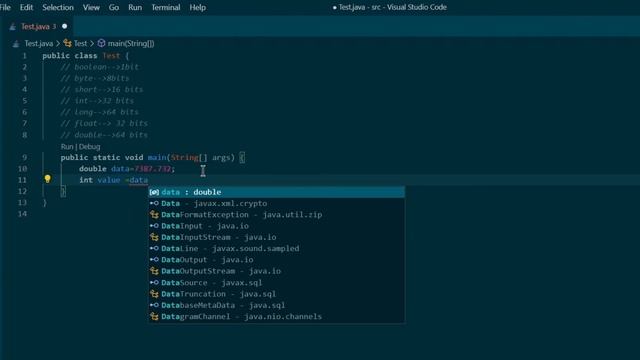Select suggestion DataInputStream

276,237
